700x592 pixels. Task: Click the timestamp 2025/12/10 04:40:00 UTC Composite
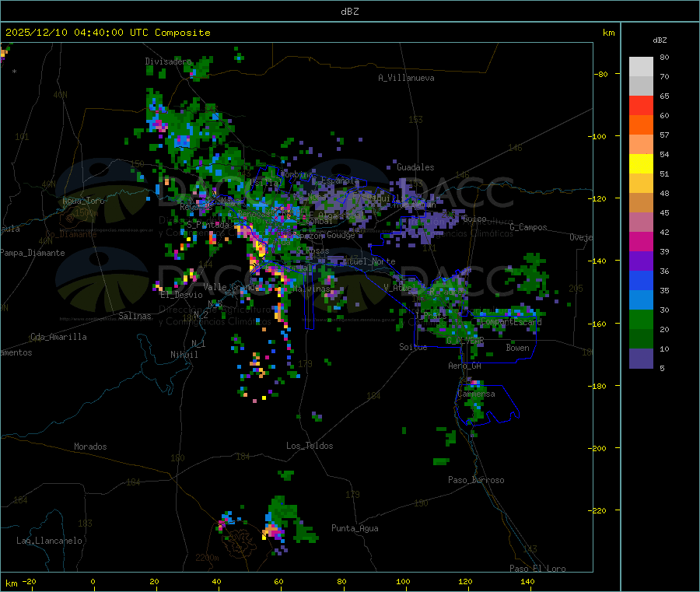[107, 33]
